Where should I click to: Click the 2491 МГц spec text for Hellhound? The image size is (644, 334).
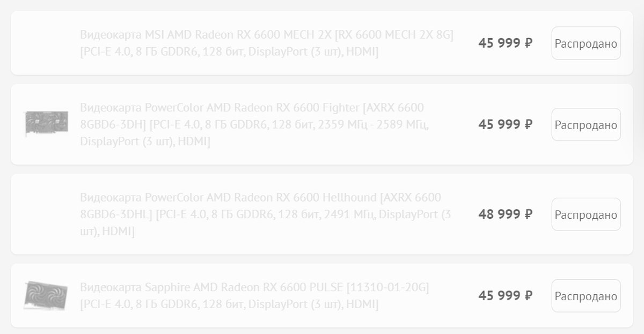coord(346,214)
